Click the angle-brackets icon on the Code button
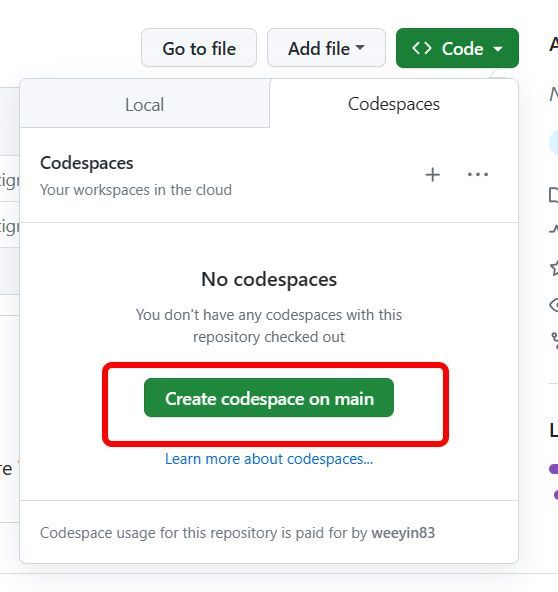Image resolution: width=558 pixels, height=592 pixels. [421, 48]
